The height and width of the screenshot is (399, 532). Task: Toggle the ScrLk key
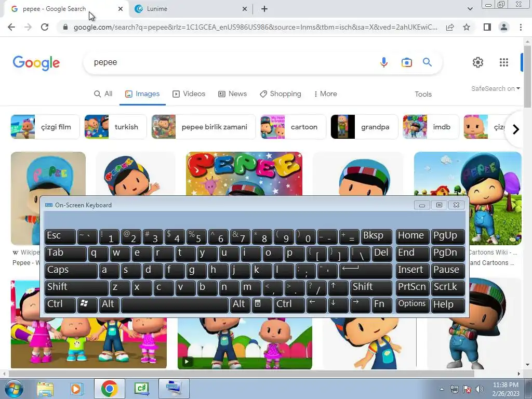[x=448, y=288]
